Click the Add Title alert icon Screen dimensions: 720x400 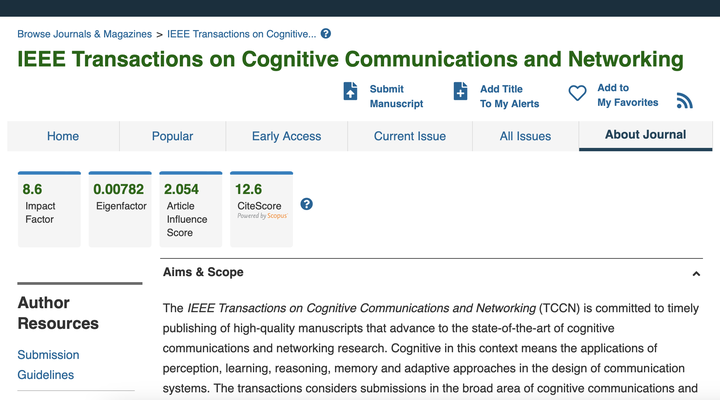click(460, 92)
